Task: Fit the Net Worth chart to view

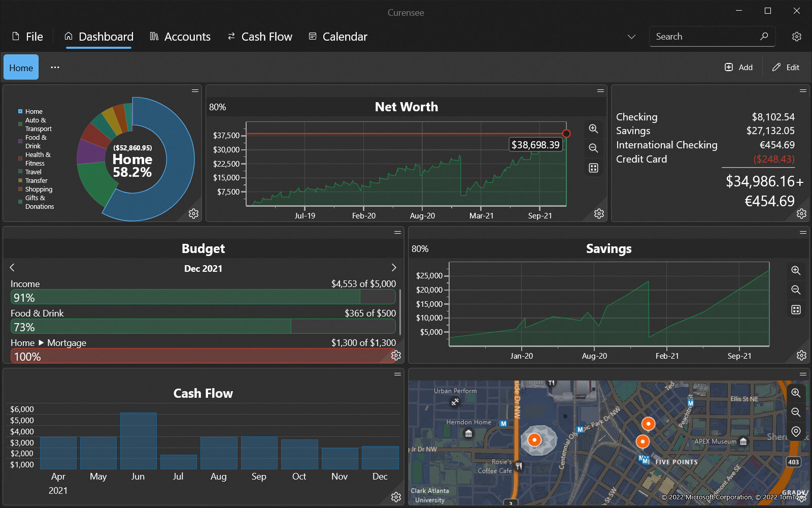Action: point(593,168)
